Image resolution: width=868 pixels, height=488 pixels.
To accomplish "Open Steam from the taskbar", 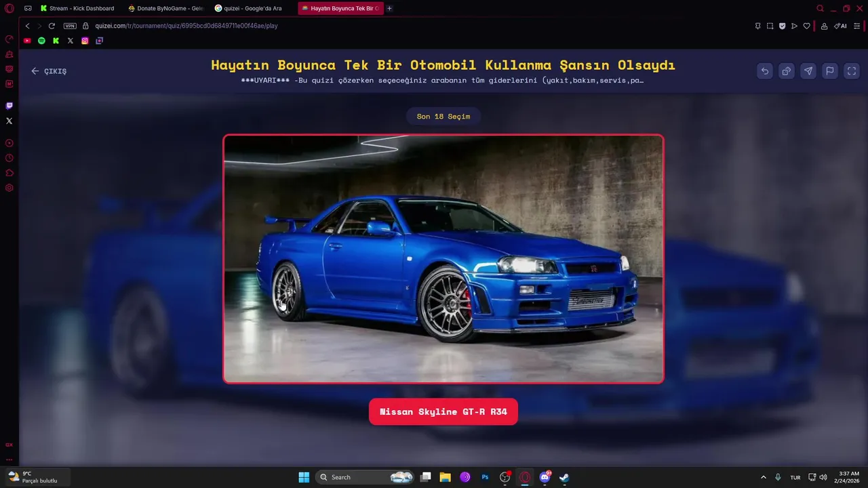I will tap(564, 477).
